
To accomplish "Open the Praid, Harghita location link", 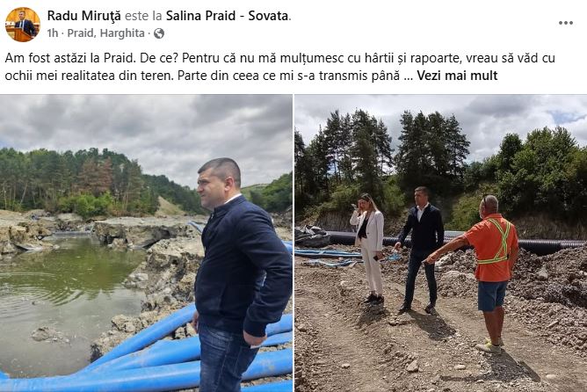I will (x=106, y=33).
